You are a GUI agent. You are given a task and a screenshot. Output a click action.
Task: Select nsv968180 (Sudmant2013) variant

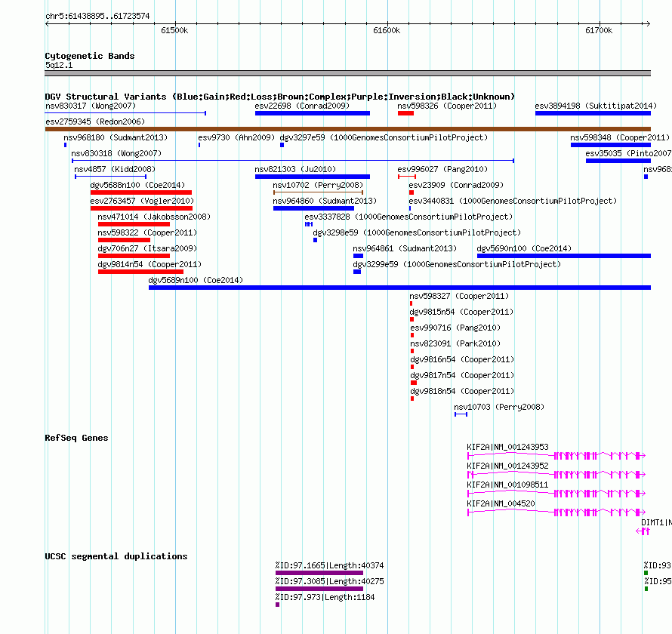116,137
